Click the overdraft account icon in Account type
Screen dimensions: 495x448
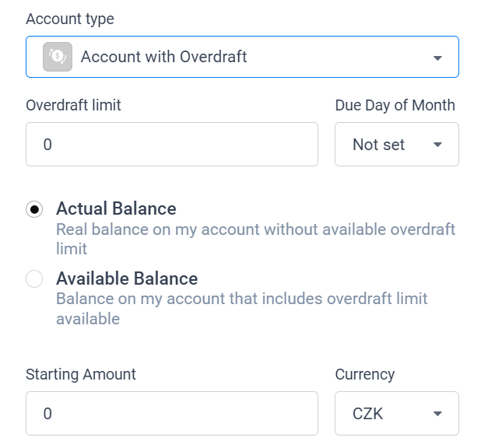point(57,57)
